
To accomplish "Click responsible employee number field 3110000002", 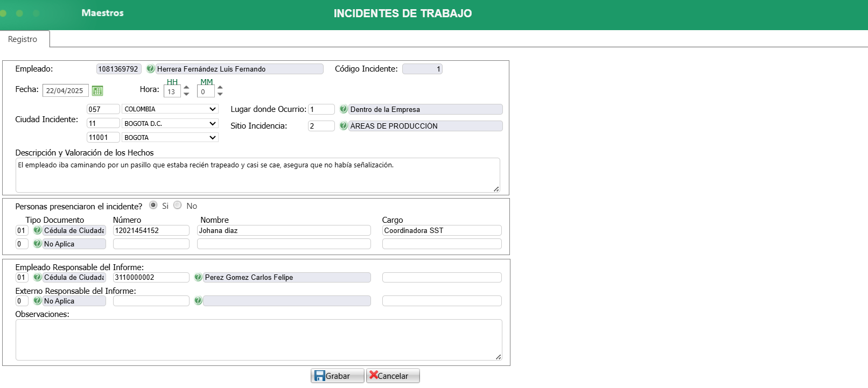I will tap(151, 277).
